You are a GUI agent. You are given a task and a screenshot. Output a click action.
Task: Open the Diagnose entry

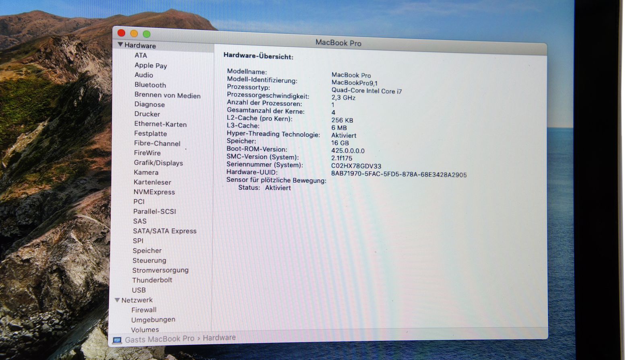pos(149,105)
